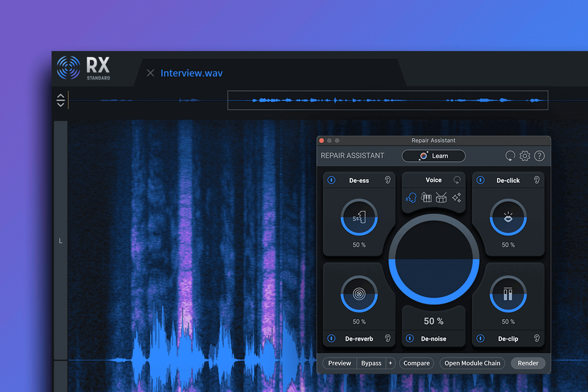Select the sparkles sound-effects mode
The height and width of the screenshot is (392, 588).
(456, 198)
